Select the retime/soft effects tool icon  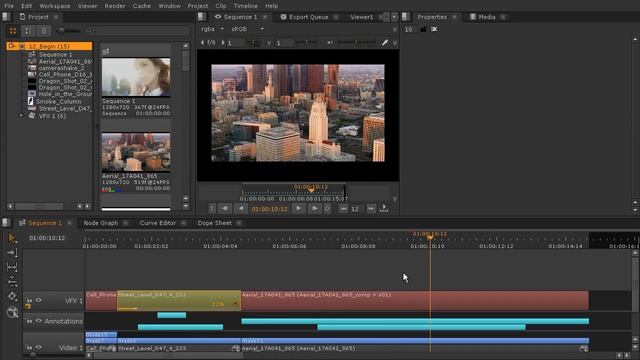pos(12,312)
